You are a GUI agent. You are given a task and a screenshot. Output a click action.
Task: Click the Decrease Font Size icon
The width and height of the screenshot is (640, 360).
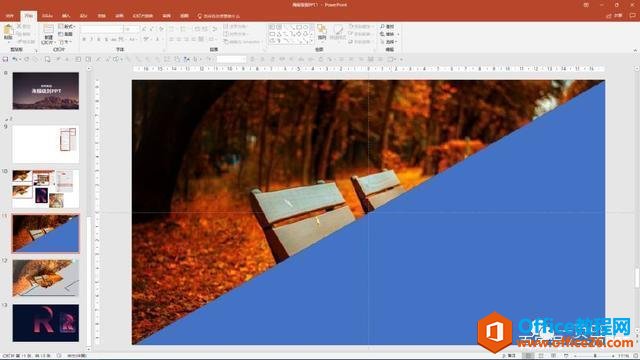point(151,29)
